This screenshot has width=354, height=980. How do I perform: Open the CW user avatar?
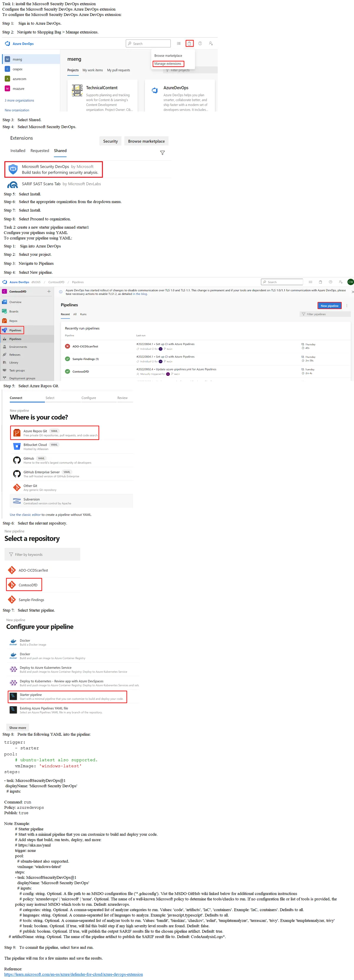point(350,282)
